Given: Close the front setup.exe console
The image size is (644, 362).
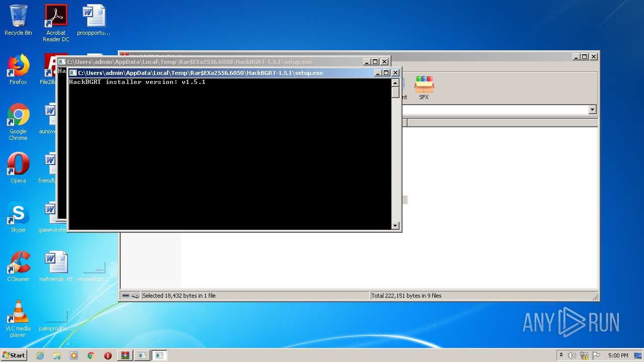Looking at the screenshot, I should [x=395, y=73].
